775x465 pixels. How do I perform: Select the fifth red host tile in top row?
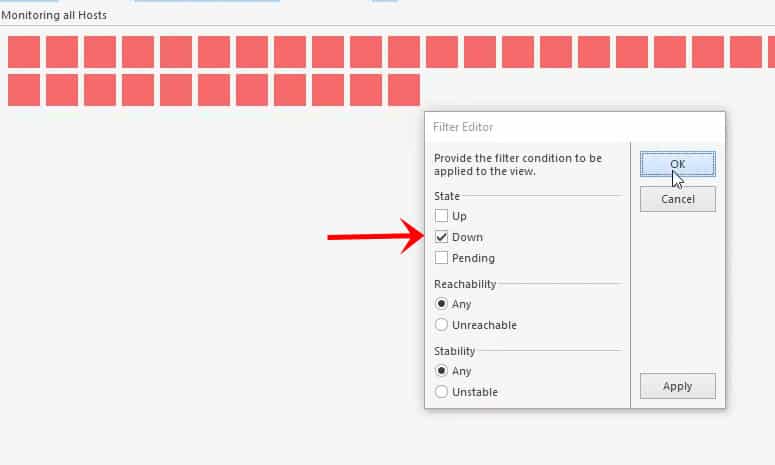coord(176,52)
